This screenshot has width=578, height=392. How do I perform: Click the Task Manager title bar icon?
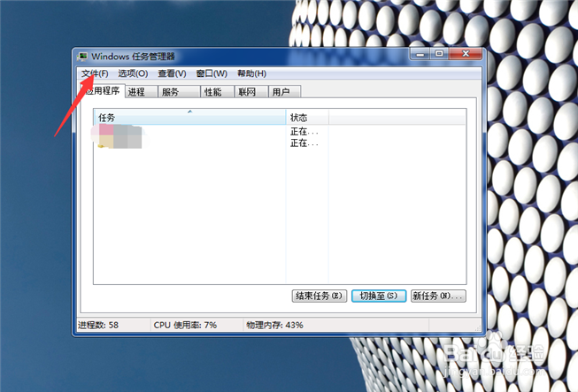coord(82,57)
